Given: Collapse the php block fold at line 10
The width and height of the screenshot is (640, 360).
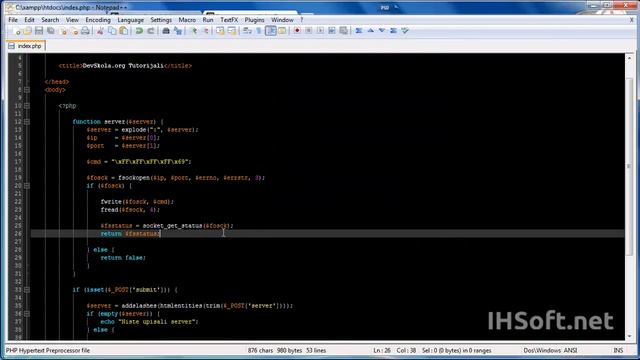Looking at the screenshot, I should (27, 106).
